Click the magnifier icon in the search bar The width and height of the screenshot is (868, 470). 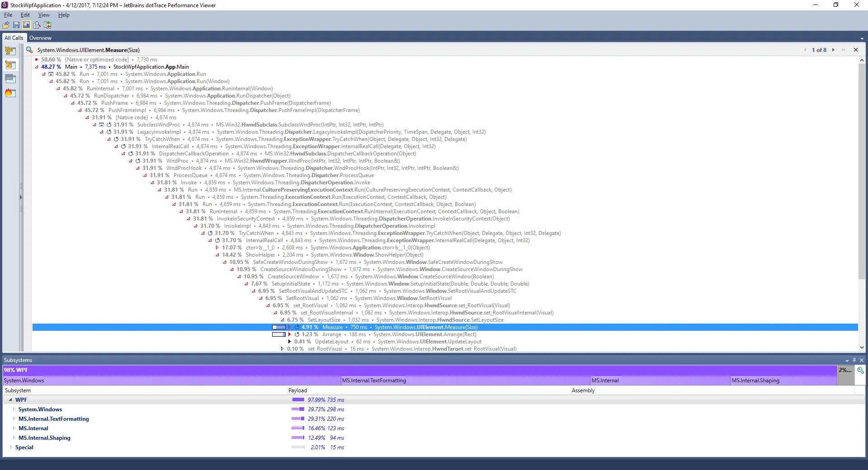29,50
